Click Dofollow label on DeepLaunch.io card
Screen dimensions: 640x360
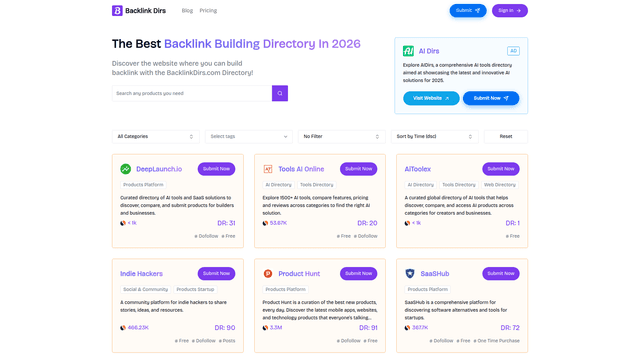point(208,236)
